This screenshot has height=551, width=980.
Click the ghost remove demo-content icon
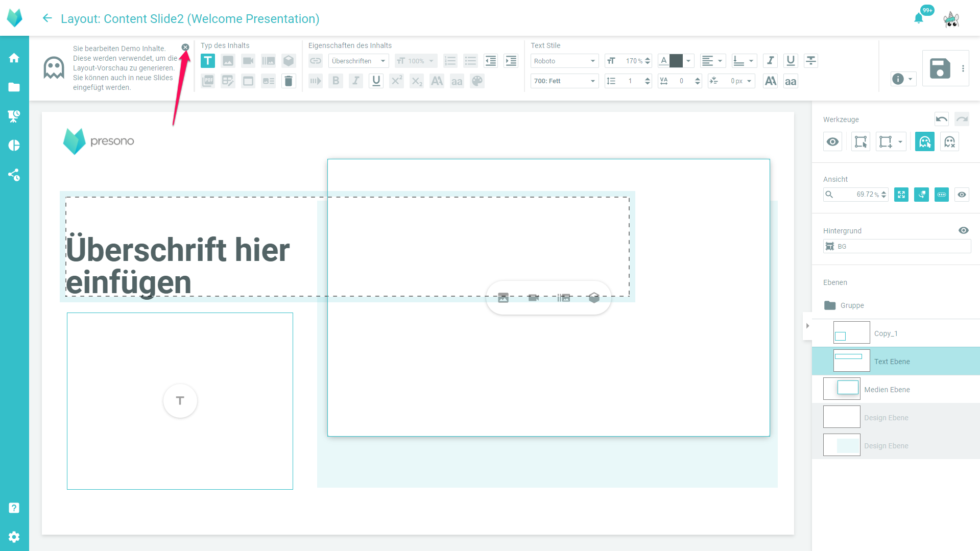point(949,142)
